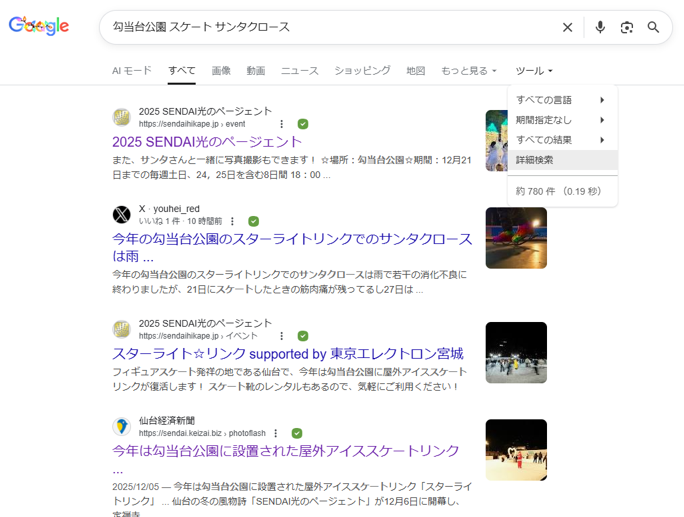
Task: Open the 2025 SENDAI光のページェント result title
Action: [207, 142]
